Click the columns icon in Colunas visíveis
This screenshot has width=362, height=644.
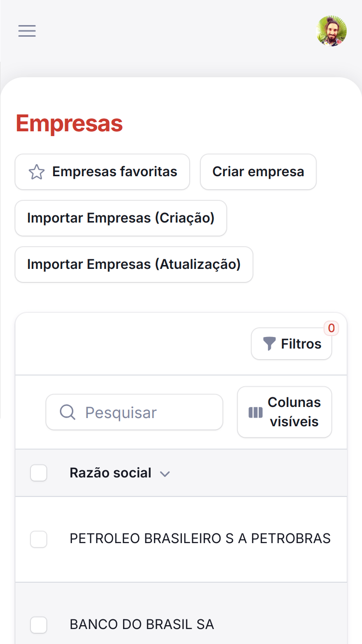255,412
